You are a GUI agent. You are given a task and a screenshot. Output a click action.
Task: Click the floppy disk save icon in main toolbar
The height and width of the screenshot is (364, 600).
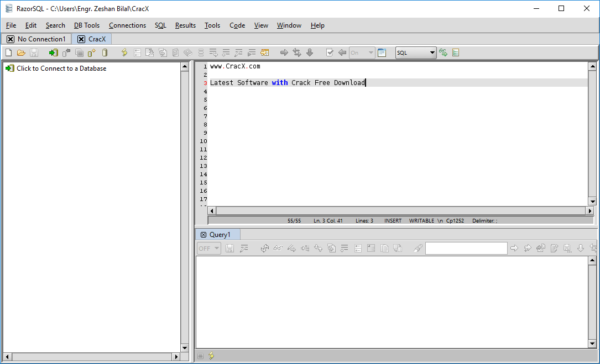pos(34,53)
